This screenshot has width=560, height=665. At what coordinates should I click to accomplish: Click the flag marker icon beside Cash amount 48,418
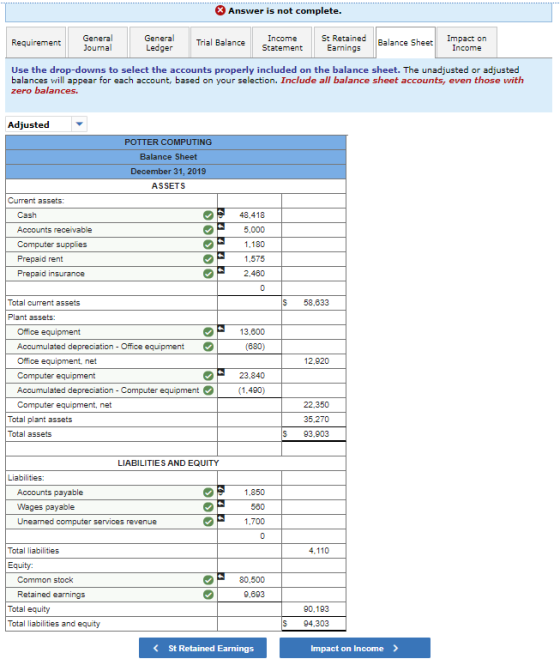pyautogui.click(x=221, y=212)
